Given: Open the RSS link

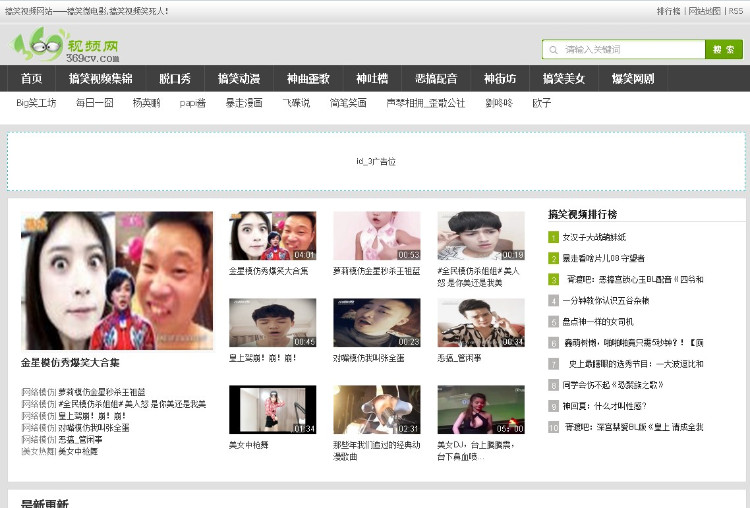Looking at the screenshot, I should [x=736, y=11].
